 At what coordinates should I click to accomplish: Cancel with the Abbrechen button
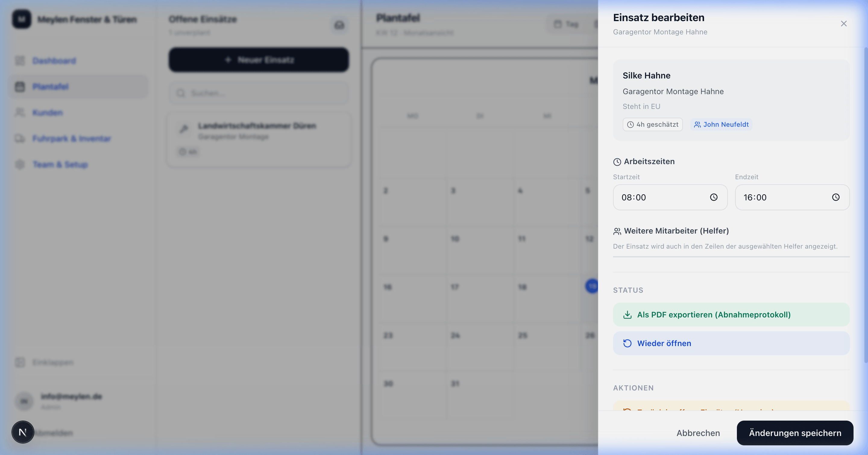[698, 433]
